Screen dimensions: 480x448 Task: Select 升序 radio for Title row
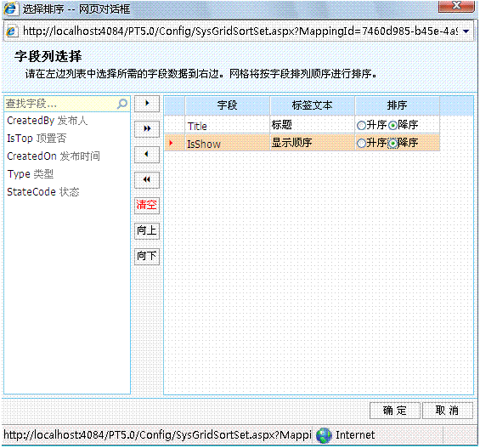click(361, 125)
